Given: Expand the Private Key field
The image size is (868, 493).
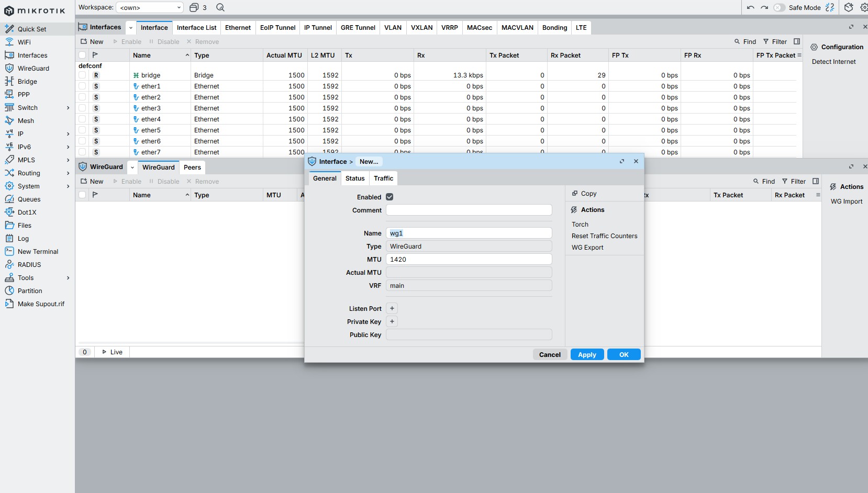Looking at the screenshot, I should (x=392, y=322).
